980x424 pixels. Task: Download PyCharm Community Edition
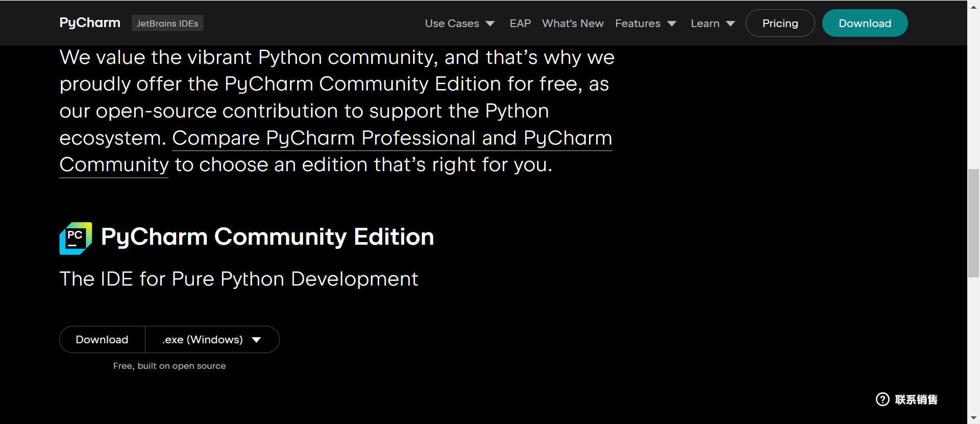point(102,340)
